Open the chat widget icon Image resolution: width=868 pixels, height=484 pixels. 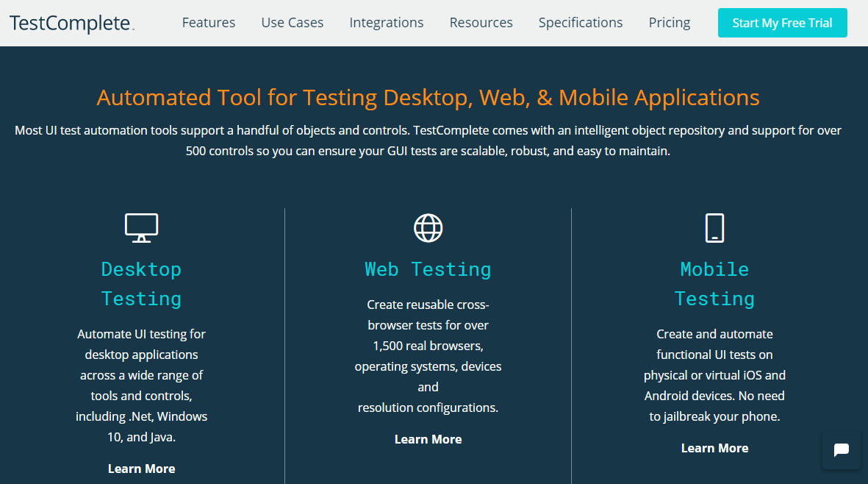pos(842,450)
